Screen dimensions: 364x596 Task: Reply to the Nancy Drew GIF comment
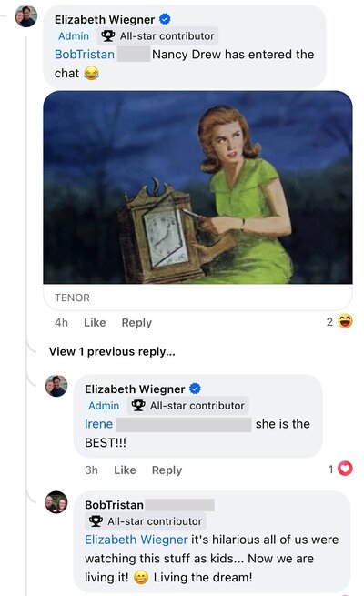(136, 323)
